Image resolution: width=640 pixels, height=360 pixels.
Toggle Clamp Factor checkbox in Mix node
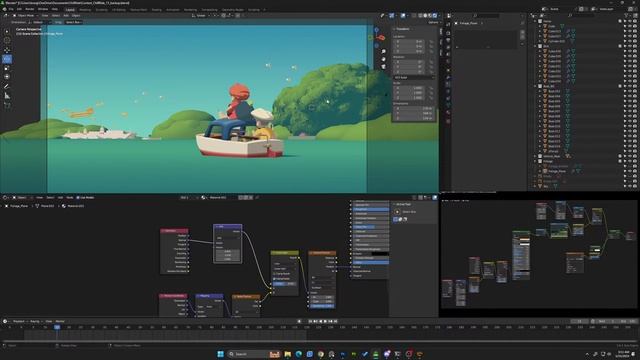(275, 278)
